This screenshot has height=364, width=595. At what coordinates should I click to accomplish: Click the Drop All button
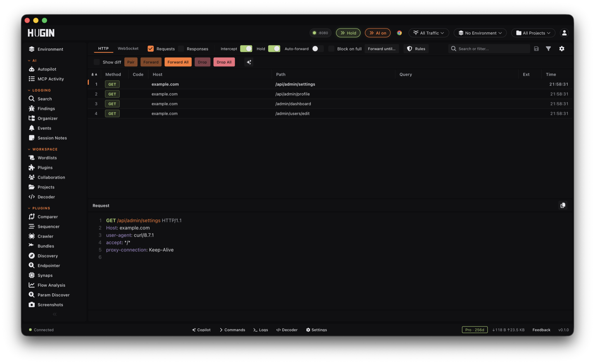[x=224, y=62]
